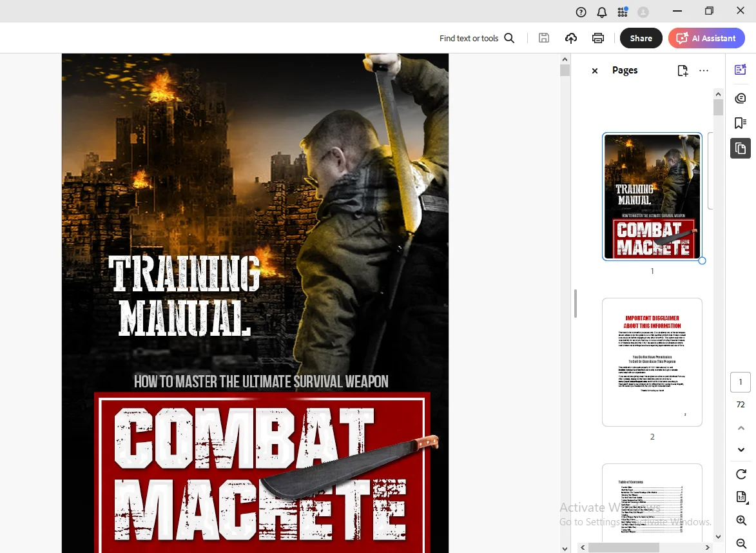The width and height of the screenshot is (756, 553).
Task: Click the horizontal scrollbar left arrow
Action: [583, 547]
